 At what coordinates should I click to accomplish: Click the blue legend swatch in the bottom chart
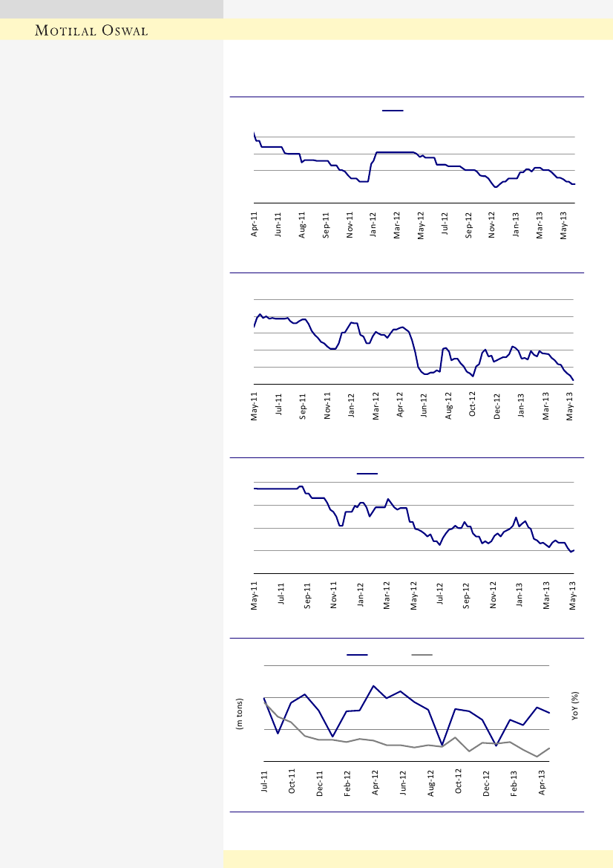click(357, 655)
